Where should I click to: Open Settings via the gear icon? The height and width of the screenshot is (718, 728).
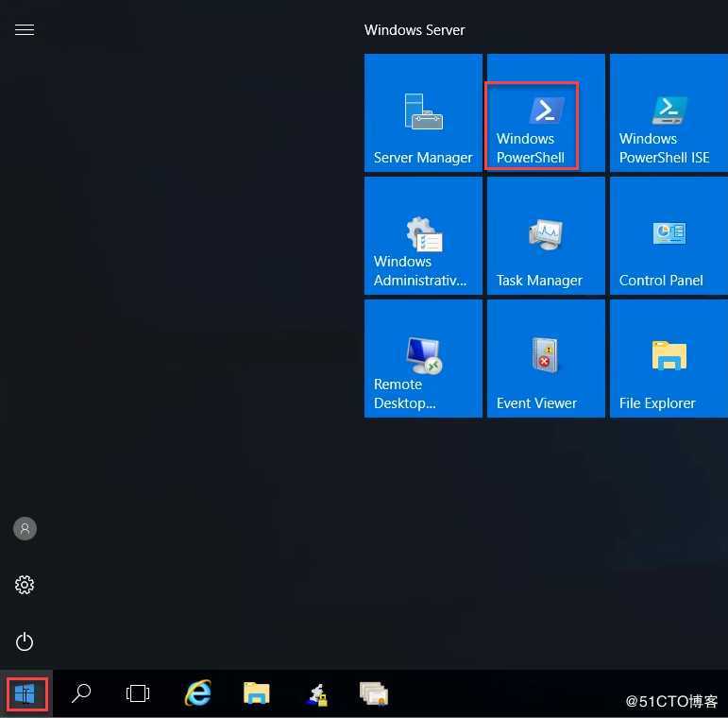pos(25,586)
